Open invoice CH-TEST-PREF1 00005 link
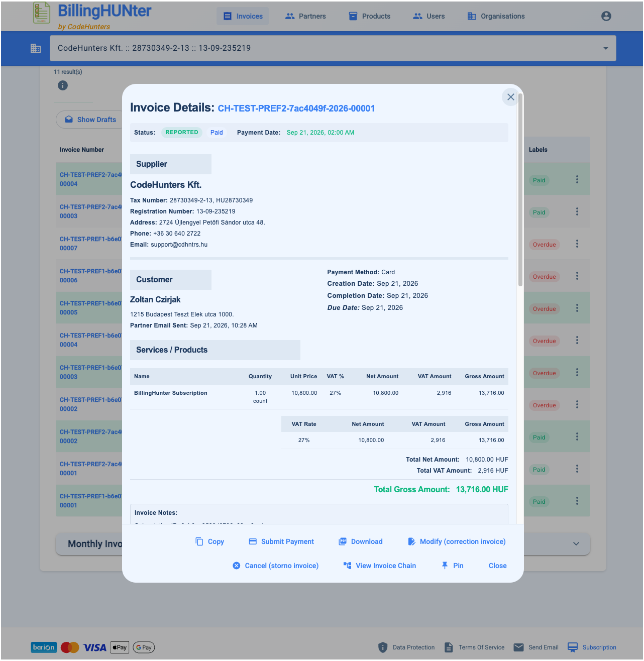Viewport: 644px width, 661px height. [90, 308]
